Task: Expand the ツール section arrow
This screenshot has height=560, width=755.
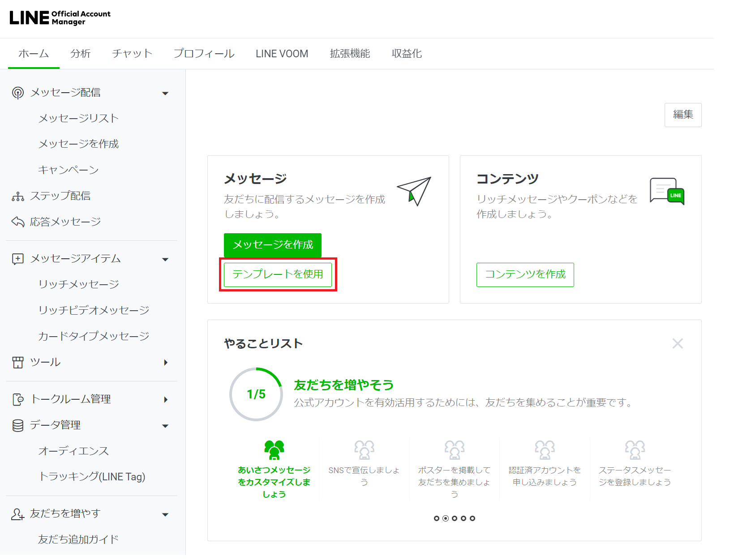Action: point(166,363)
